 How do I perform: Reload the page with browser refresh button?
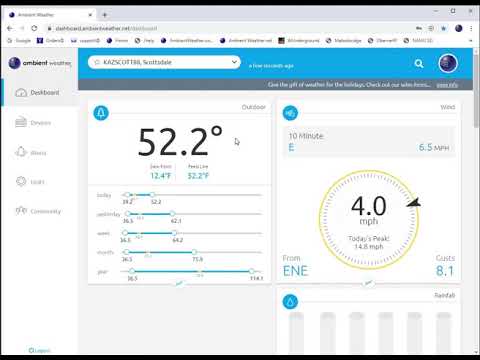pyautogui.click(x=34, y=28)
